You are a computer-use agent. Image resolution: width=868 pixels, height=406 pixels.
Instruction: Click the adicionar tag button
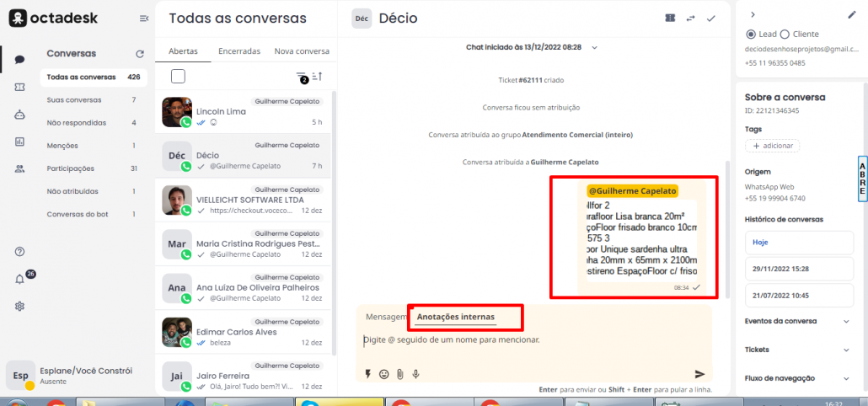tap(773, 146)
